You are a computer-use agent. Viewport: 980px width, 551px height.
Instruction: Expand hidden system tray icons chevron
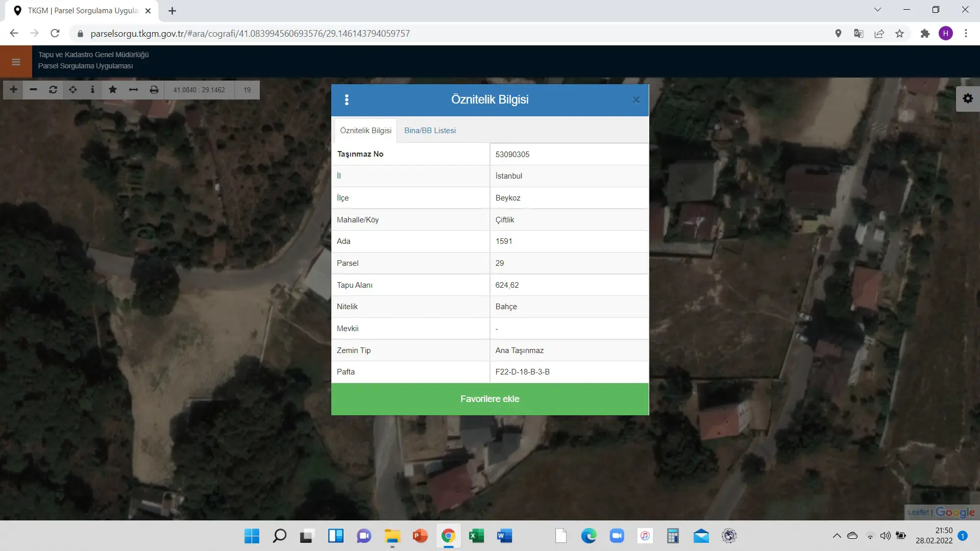pos(837,536)
